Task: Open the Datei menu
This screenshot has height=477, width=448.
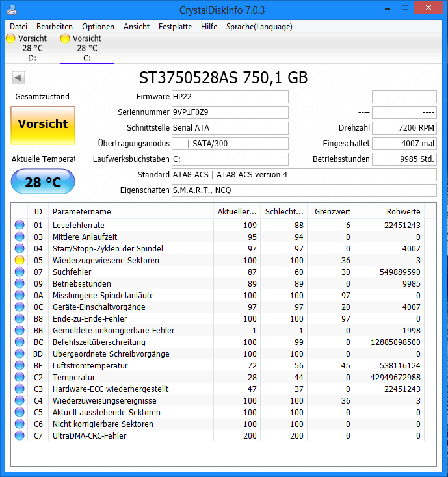Action: click(18, 27)
